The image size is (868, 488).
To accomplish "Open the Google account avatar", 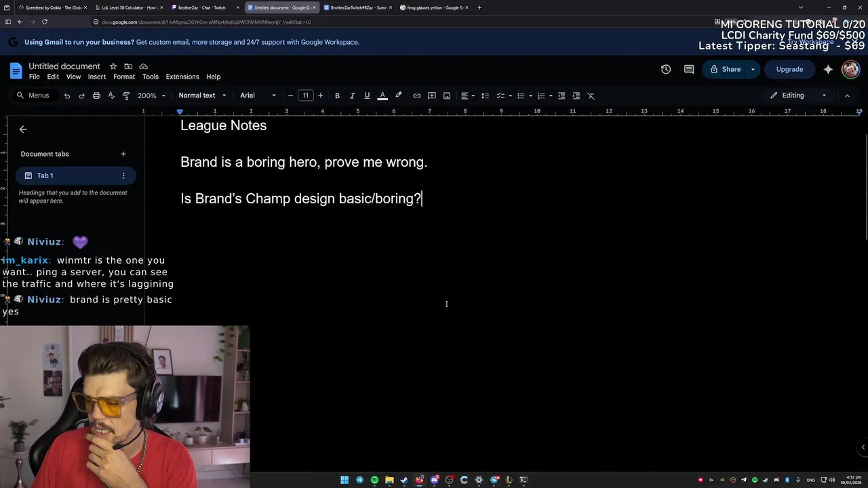I will tap(850, 69).
